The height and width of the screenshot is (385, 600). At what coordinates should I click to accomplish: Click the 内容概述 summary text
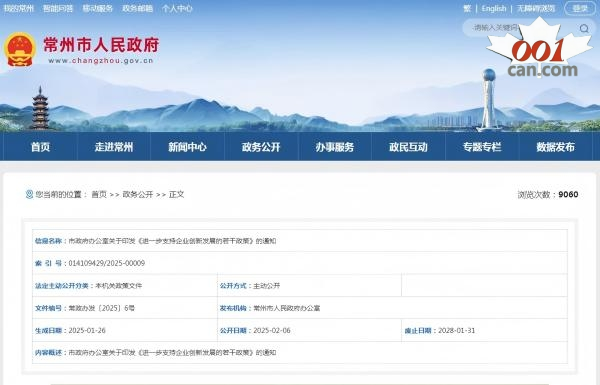[172, 352]
